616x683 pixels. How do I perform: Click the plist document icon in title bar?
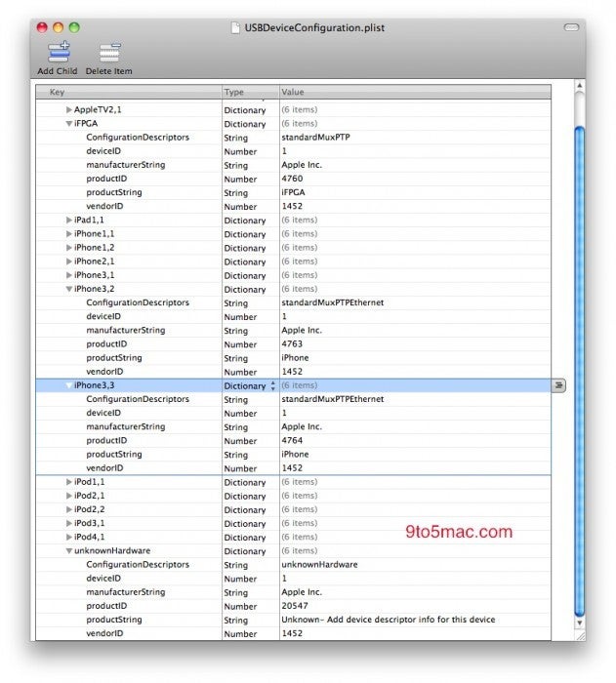tap(235, 28)
